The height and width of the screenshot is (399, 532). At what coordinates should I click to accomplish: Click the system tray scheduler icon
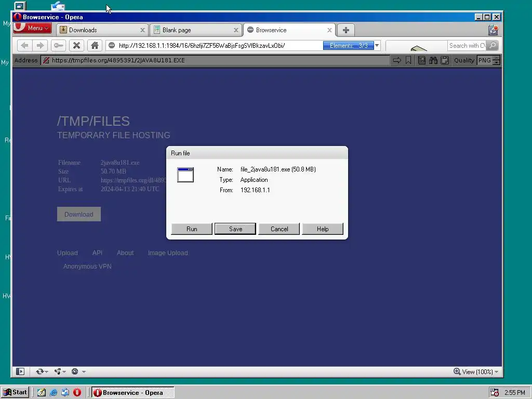(495, 393)
